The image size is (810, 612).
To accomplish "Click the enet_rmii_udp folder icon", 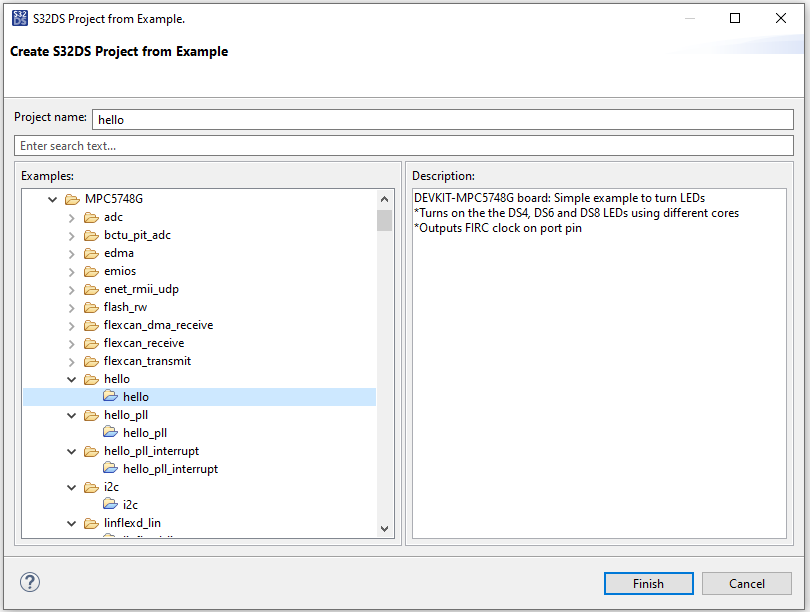I will [91, 290].
